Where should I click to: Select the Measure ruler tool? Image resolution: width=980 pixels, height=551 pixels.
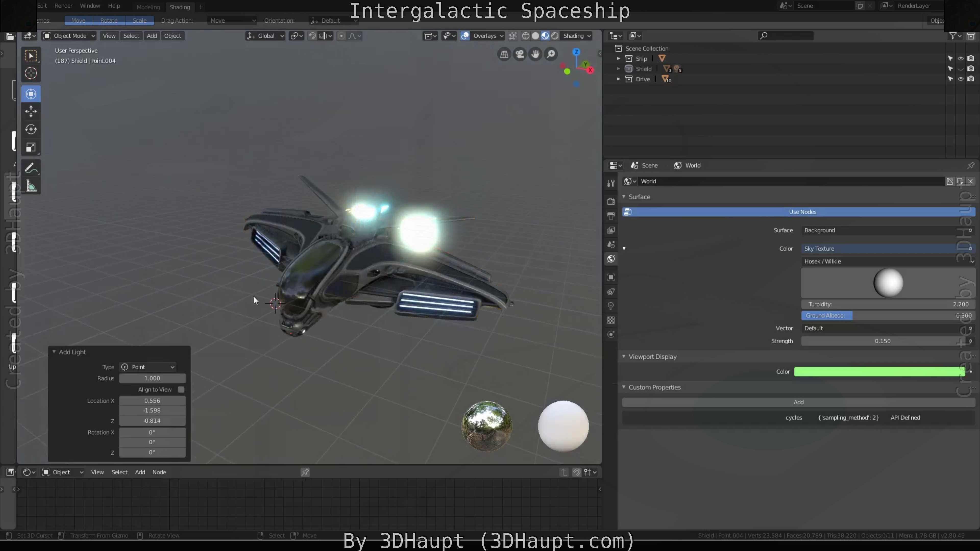click(x=31, y=186)
